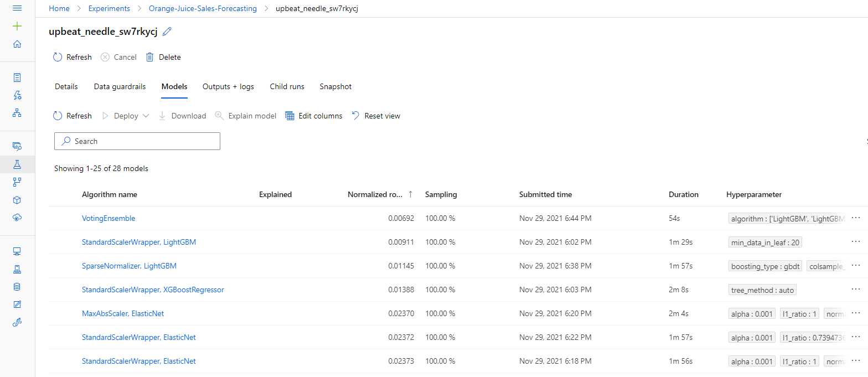Click the pencil edit icon beside run name
Screen dimensions: 868x377
pyautogui.click(x=167, y=32)
